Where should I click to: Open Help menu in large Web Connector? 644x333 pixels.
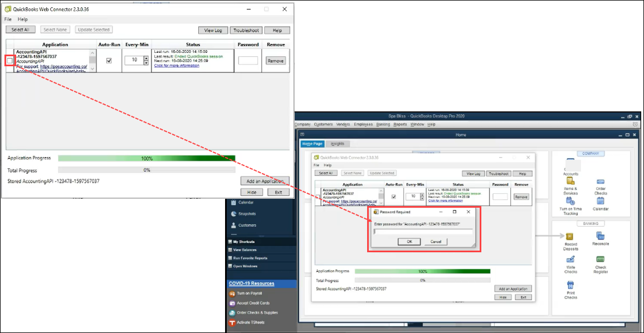click(23, 19)
